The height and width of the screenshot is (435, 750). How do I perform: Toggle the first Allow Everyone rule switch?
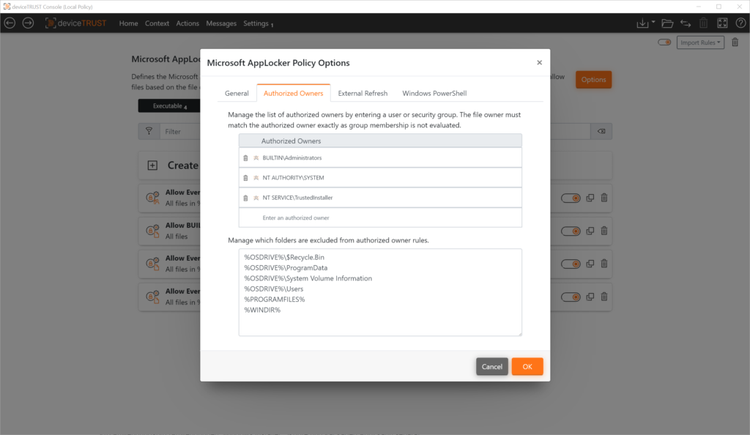tap(571, 198)
